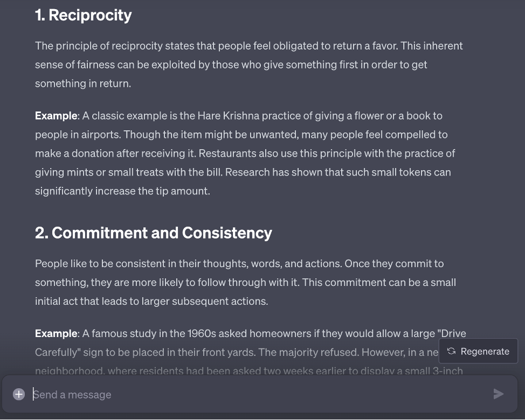Click the bold Example label about Hare Krishna
Screen dimensions: 525x420
(56, 116)
